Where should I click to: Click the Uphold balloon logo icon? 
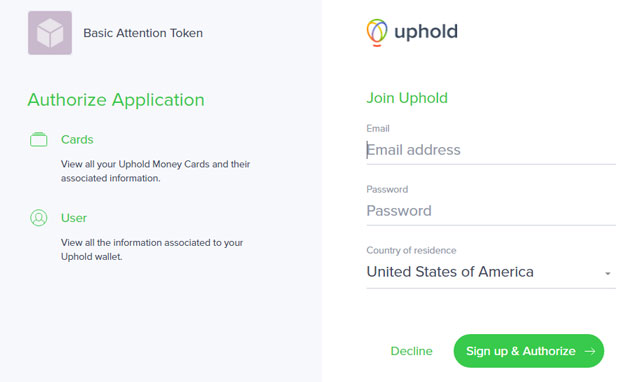(x=377, y=32)
